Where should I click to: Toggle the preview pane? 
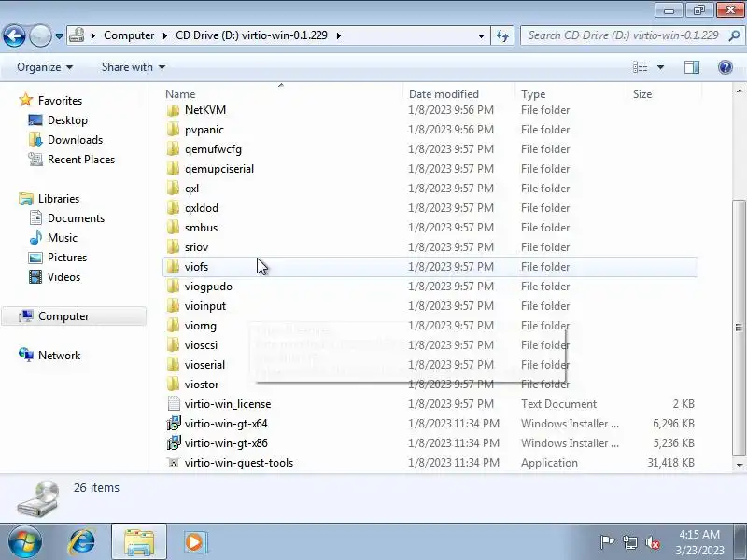pos(692,67)
